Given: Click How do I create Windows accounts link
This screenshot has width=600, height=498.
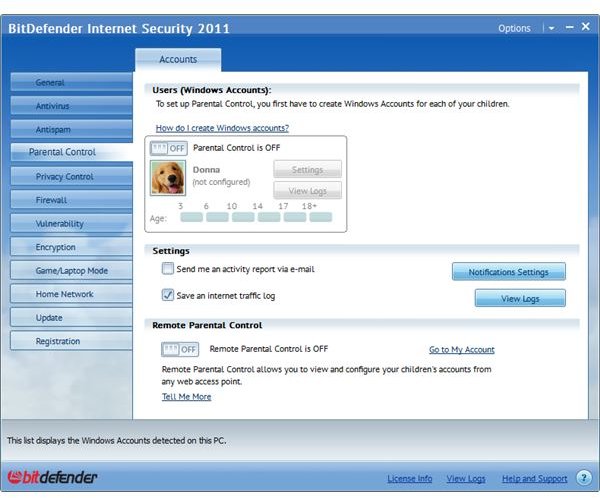Looking at the screenshot, I should (222, 128).
